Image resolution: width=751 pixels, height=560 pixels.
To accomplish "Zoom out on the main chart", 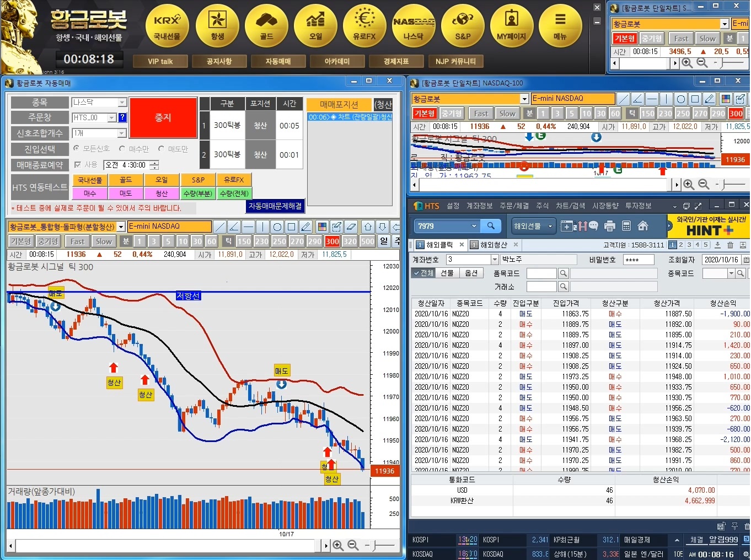I will (353, 545).
